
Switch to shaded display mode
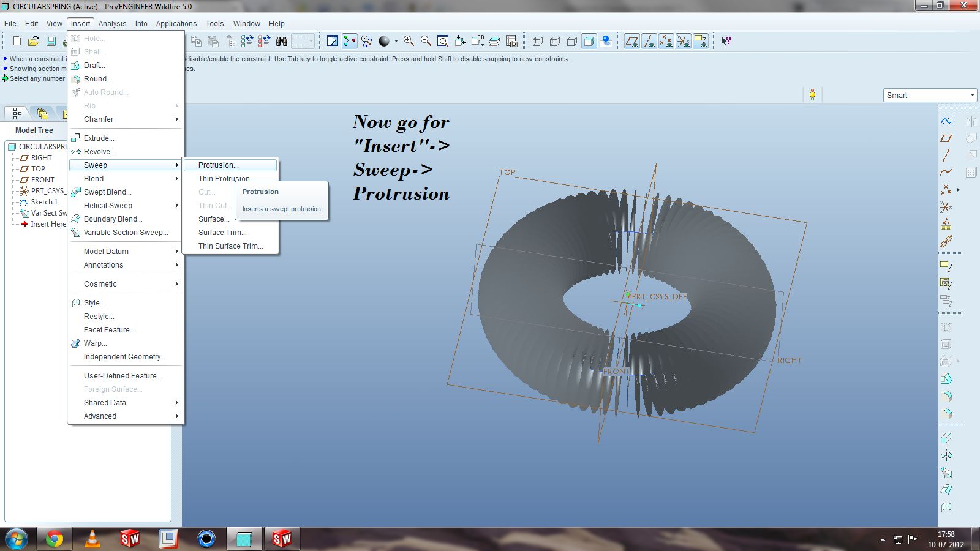tap(589, 41)
